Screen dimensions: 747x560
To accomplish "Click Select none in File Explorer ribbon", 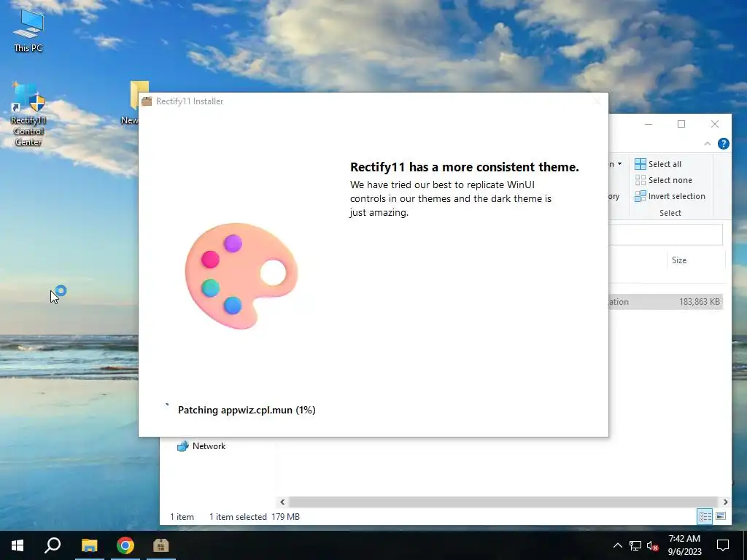I will (664, 180).
